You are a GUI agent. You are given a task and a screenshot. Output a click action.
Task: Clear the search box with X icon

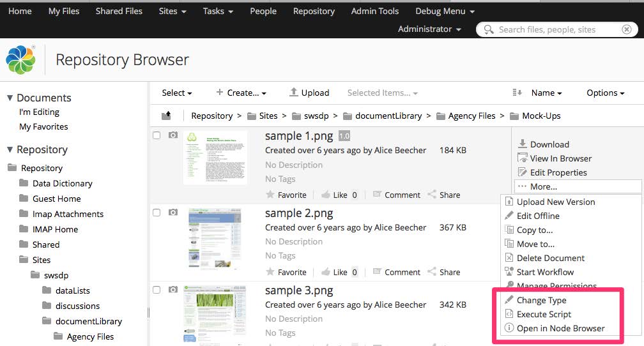[x=627, y=29]
